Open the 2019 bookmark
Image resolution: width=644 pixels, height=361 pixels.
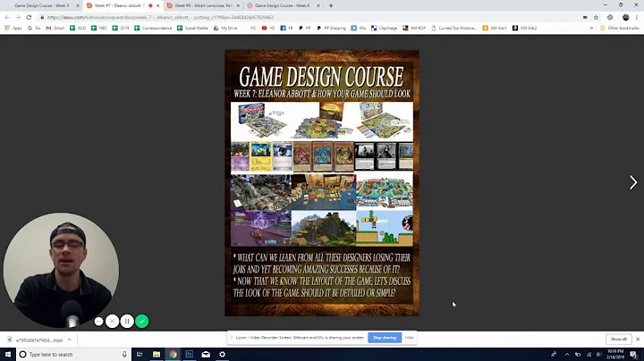121,28
